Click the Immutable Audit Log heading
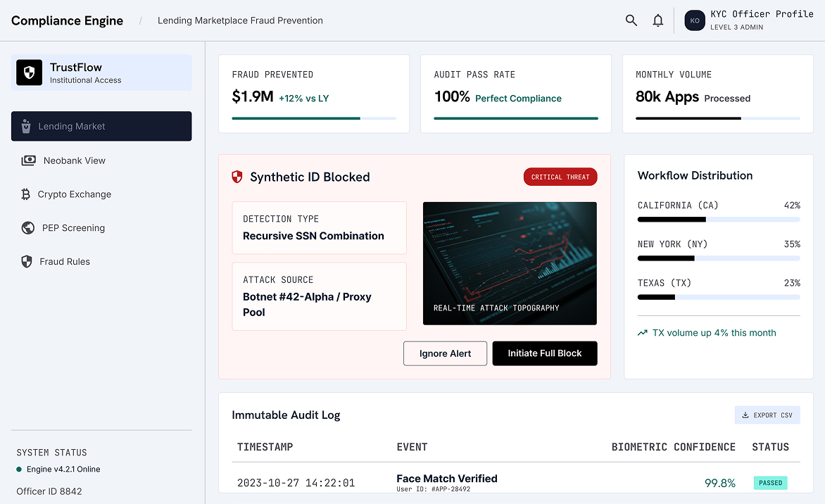825x504 pixels. 286,415
